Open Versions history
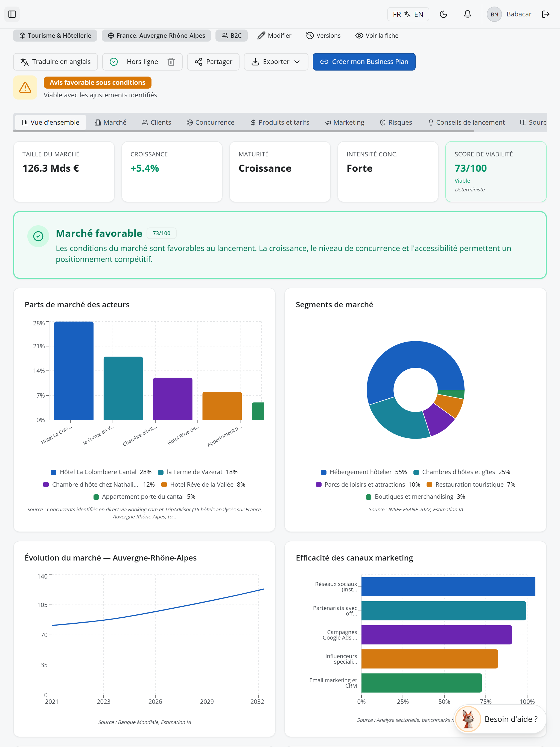The width and height of the screenshot is (560, 747). point(323,36)
